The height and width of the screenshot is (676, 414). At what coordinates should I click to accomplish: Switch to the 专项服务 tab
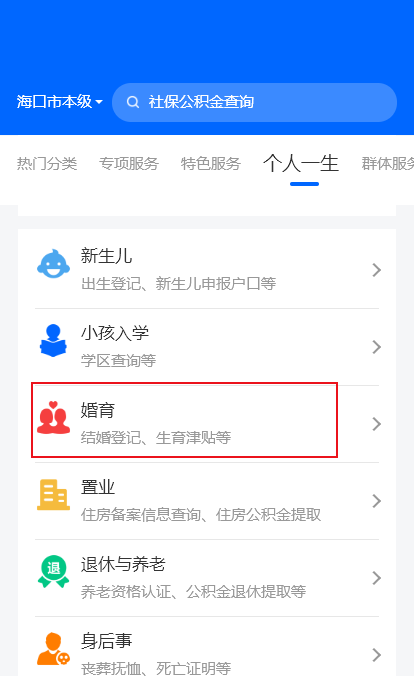click(129, 164)
